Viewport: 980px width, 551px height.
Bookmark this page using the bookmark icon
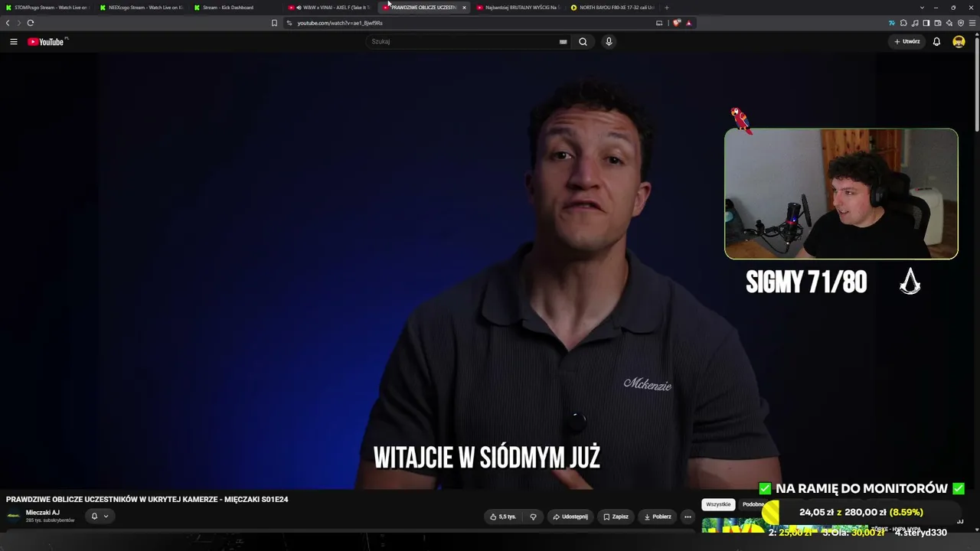(274, 23)
